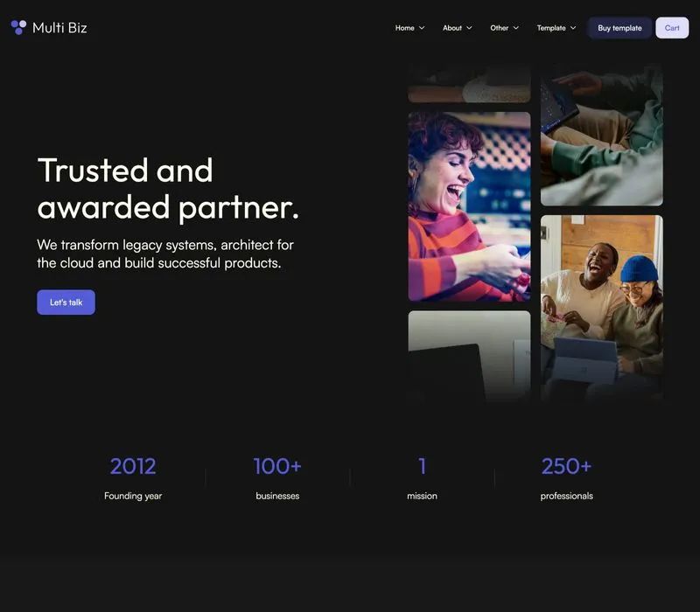Select the laughing woman in striped sweater photo

click(x=469, y=206)
